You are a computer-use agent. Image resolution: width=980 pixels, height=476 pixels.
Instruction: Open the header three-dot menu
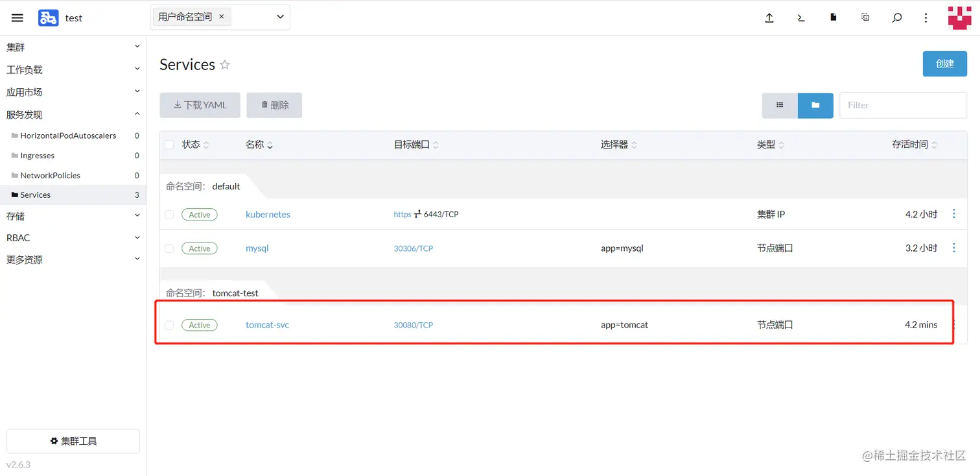(x=926, y=18)
